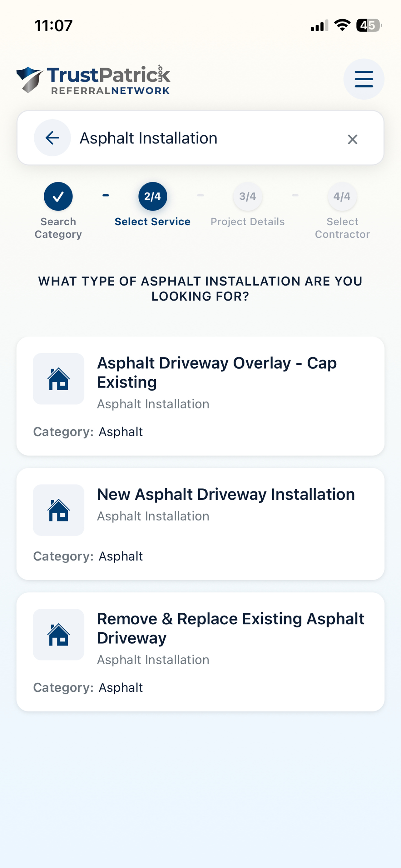Jump to the 3/4 Project Details step
The image size is (401, 868).
(247, 197)
